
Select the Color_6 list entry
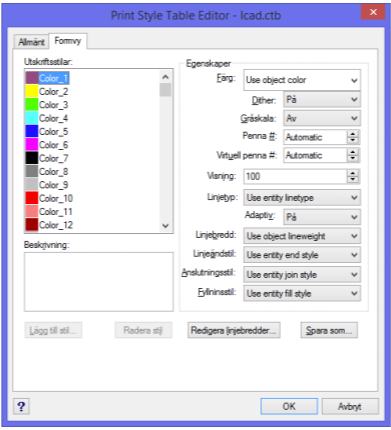[47, 145]
